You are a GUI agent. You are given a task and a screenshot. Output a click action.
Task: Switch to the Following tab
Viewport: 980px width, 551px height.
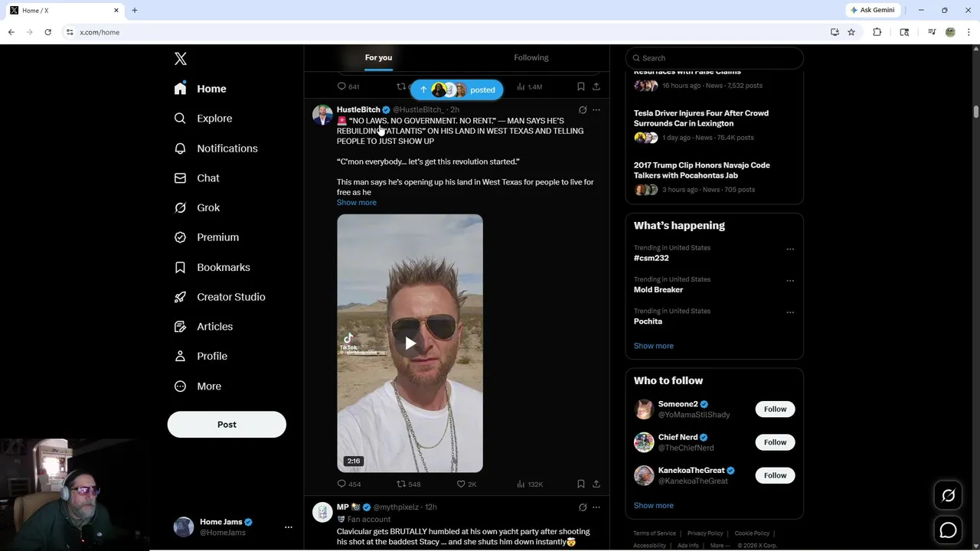coord(531,57)
